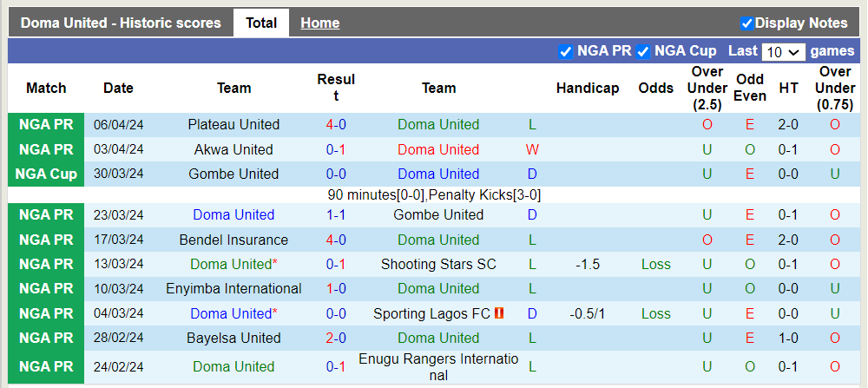
Task: Click Enyimba International team name
Action: (233, 288)
